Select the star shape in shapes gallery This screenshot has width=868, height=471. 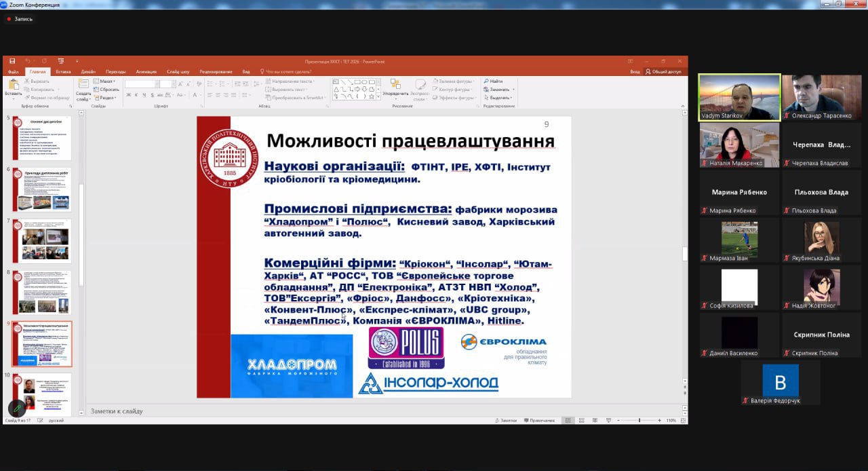coord(372,96)
